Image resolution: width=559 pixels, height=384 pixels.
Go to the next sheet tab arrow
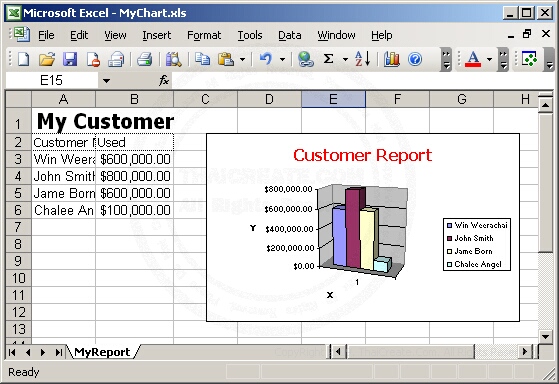click(43, 352)
